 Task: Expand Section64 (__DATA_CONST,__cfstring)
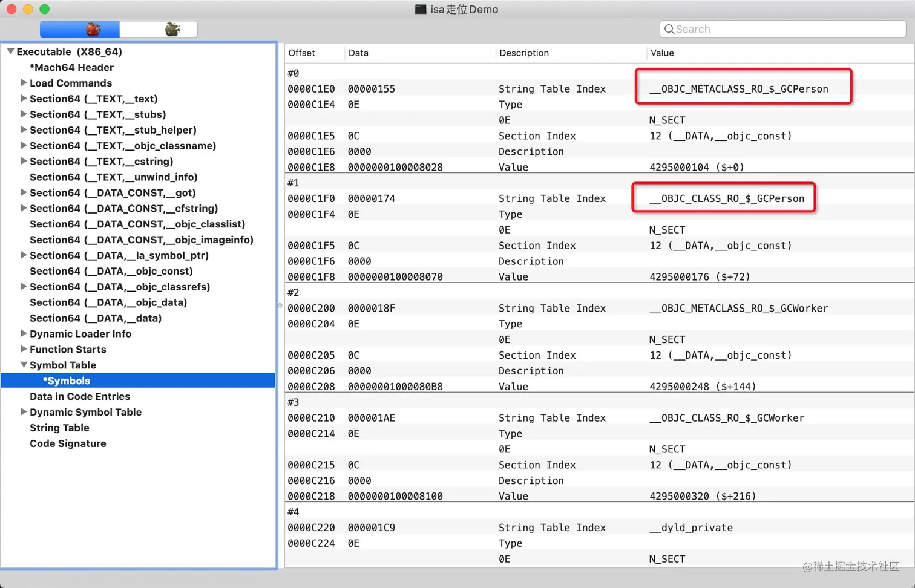pos(24,208)
